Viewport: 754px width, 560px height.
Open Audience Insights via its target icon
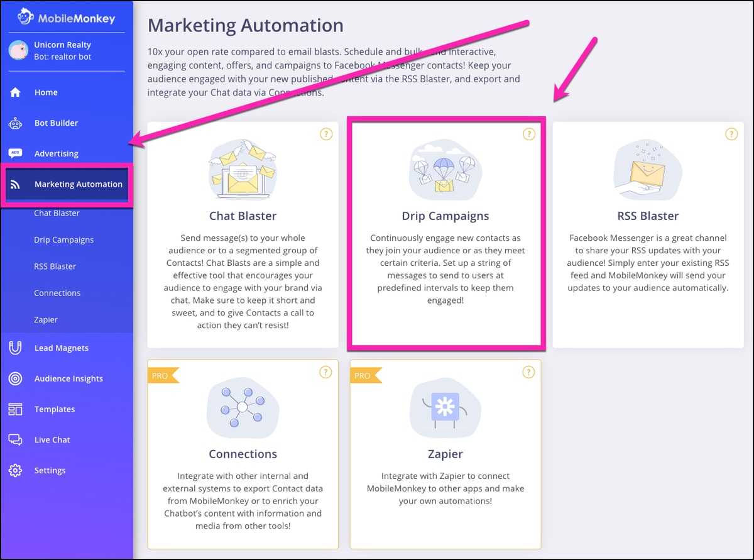click(x=16, y=378)
